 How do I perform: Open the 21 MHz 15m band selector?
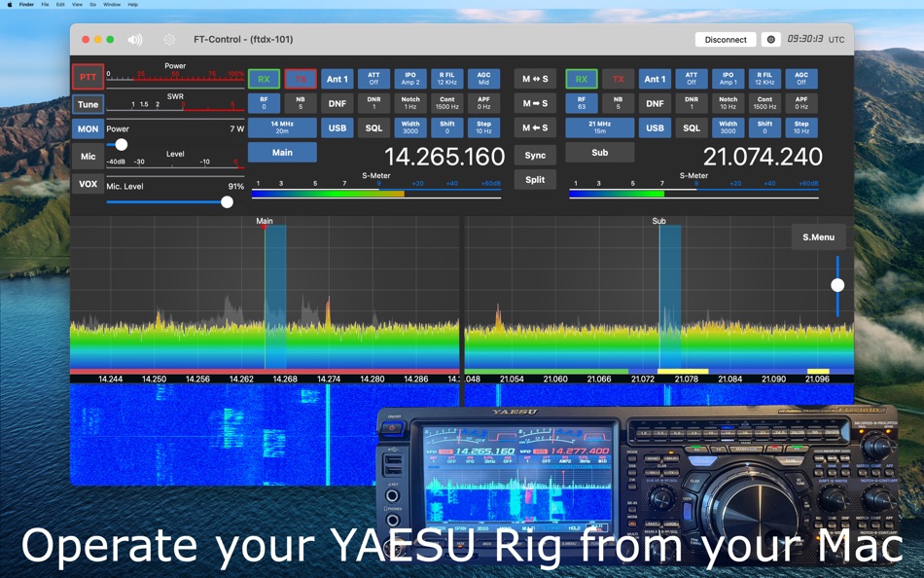click(600, 128)
